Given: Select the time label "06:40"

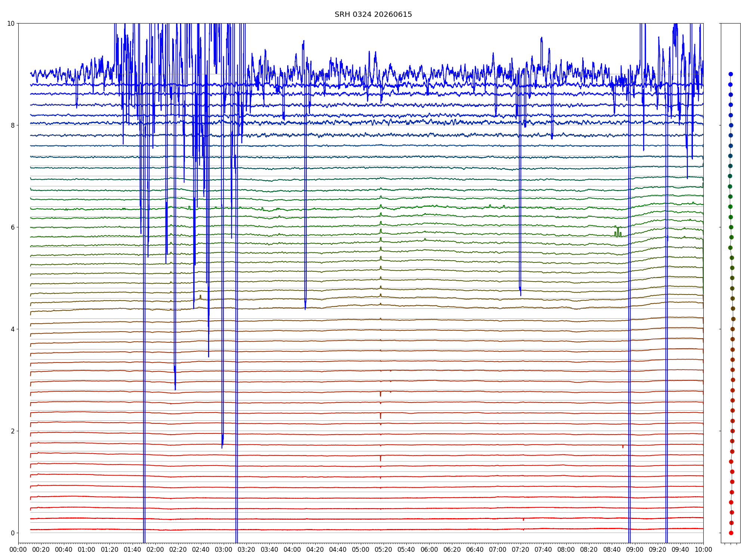Looking at the screenshot, I should point(475,550).
